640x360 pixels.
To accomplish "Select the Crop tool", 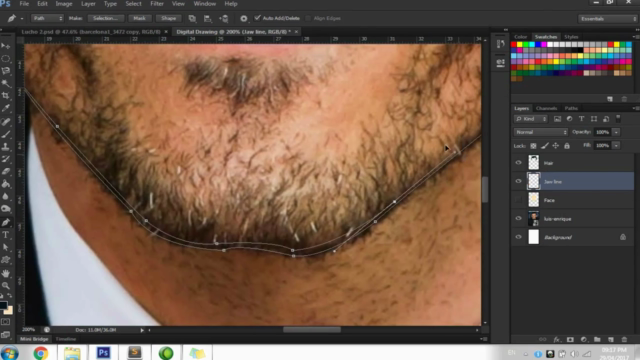I will tap(6, 96).
